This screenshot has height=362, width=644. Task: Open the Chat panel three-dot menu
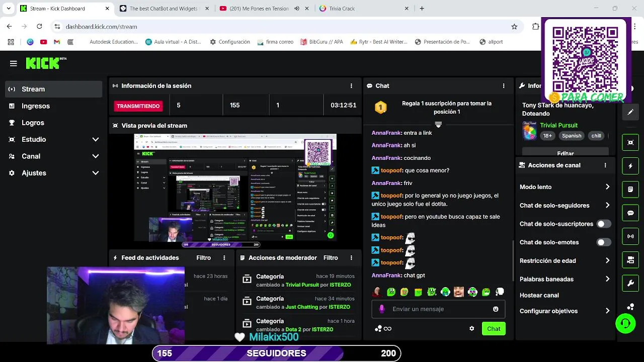[x=503, y=85]
